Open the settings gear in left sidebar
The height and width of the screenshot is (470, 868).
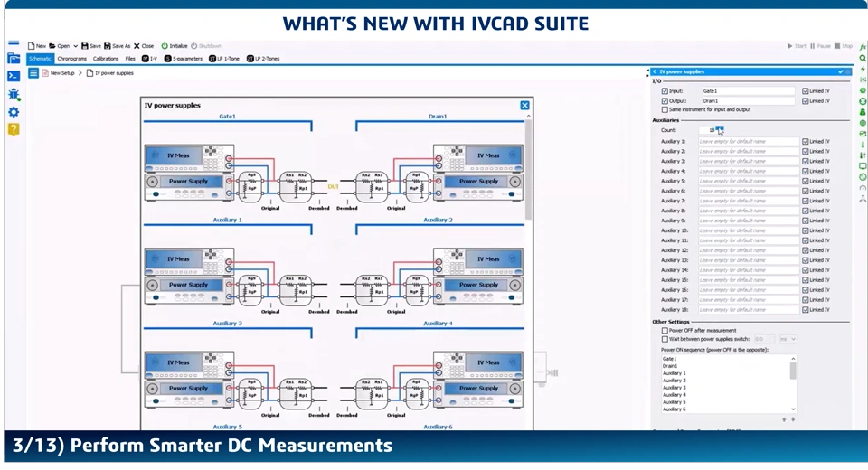click(14, 112)
